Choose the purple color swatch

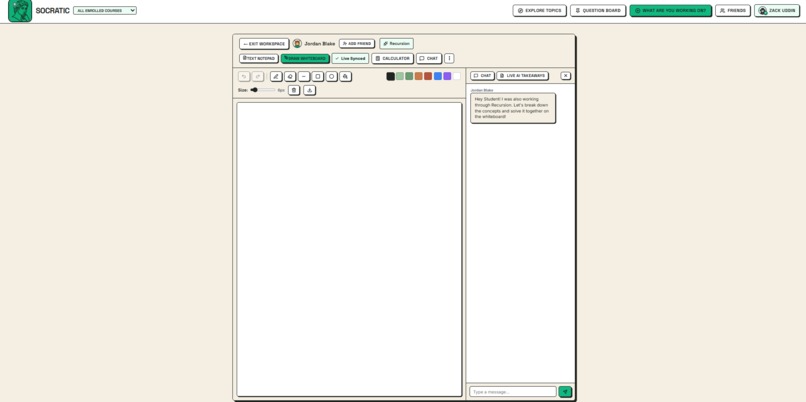[x=447, y=76]
